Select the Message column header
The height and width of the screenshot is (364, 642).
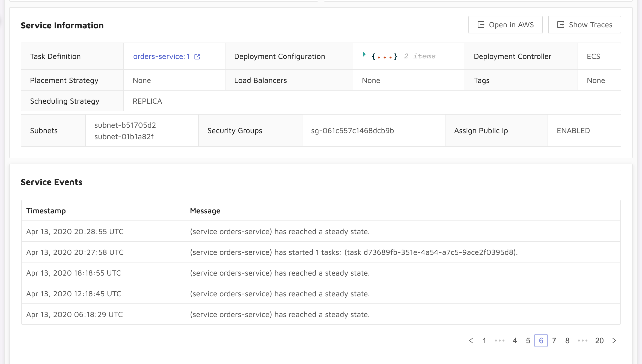[x=205, y=211]
